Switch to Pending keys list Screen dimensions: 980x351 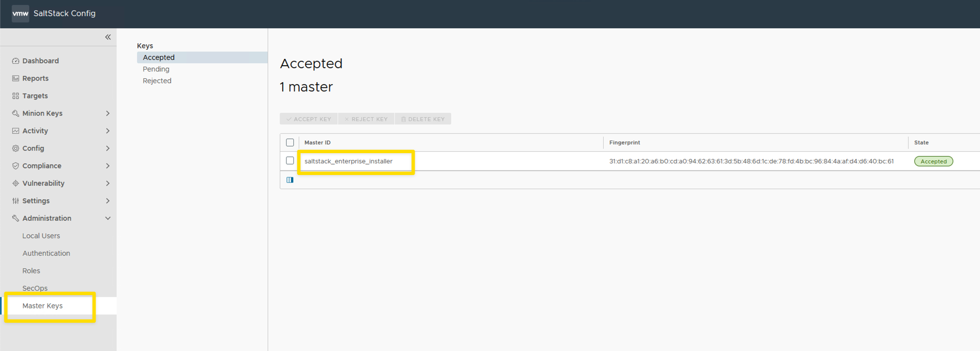pos(156,69)
